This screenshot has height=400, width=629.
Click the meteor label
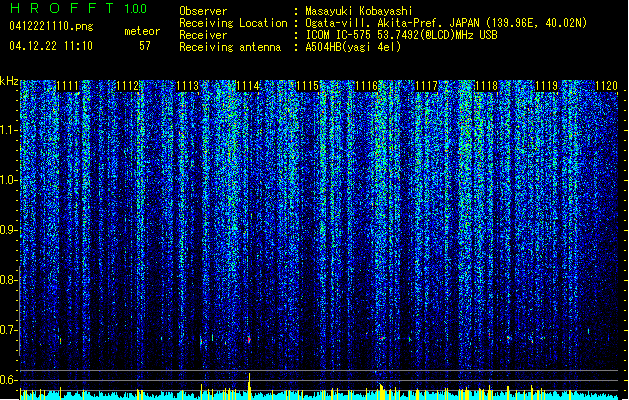[x=142, y=31]
